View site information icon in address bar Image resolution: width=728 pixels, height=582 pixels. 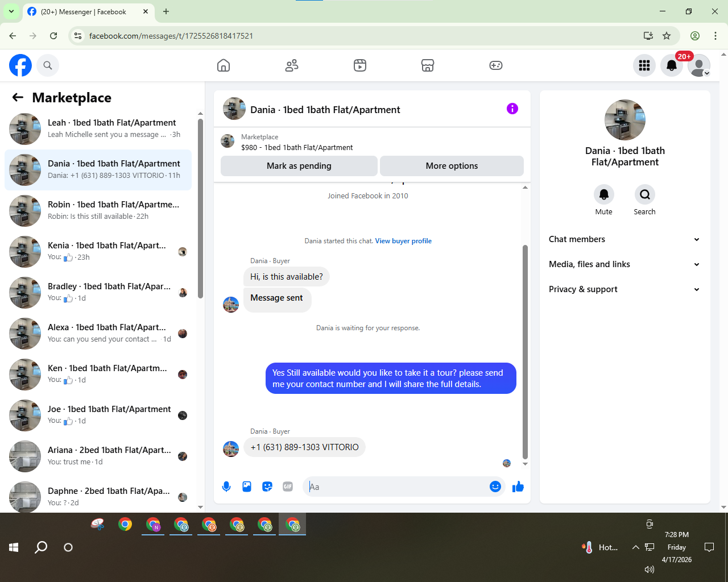tap(78, 36)
